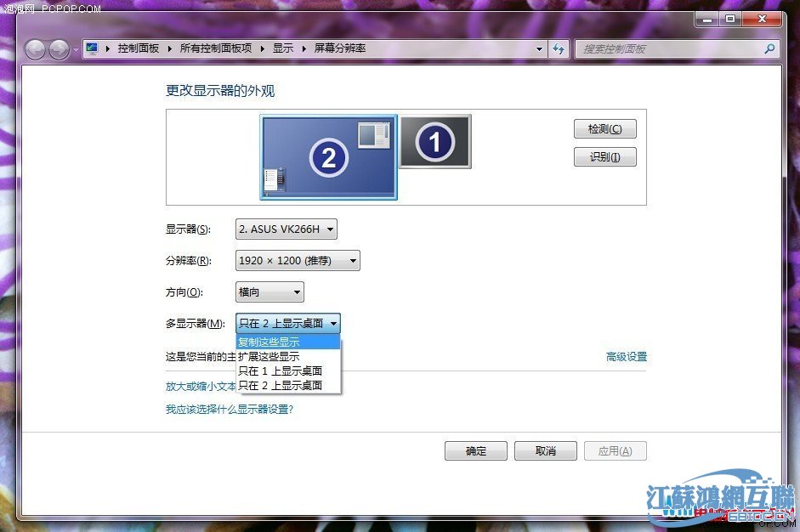Open the recent pages arrow beside Forward
Screen dimensions: 800x532
point(76,50)
